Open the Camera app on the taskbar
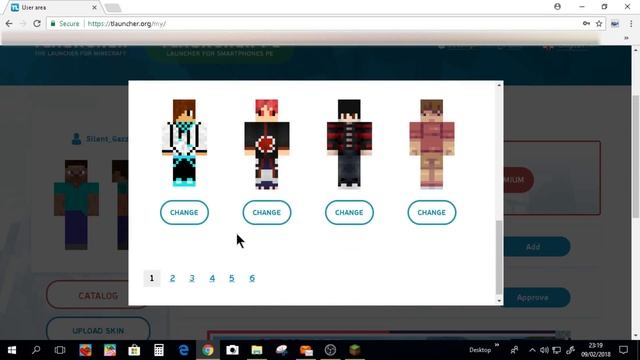The width and height of the screenshot is (640, 360). (x=232, y=350)
